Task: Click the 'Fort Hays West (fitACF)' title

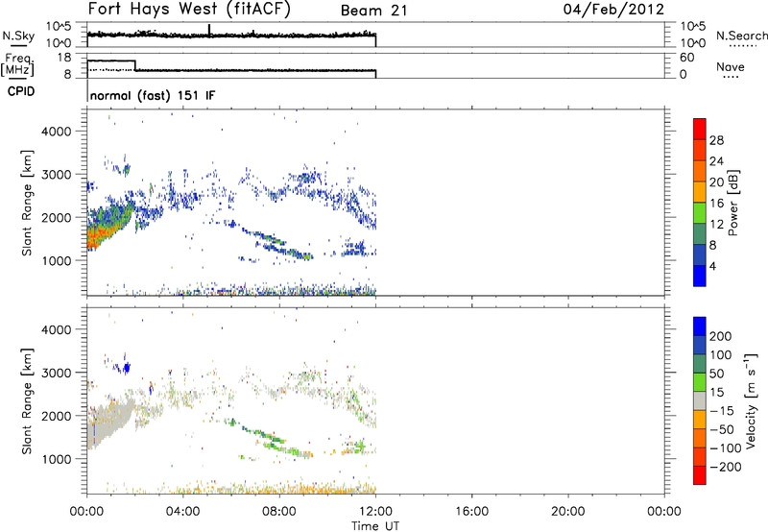Action: coord(189,10)
